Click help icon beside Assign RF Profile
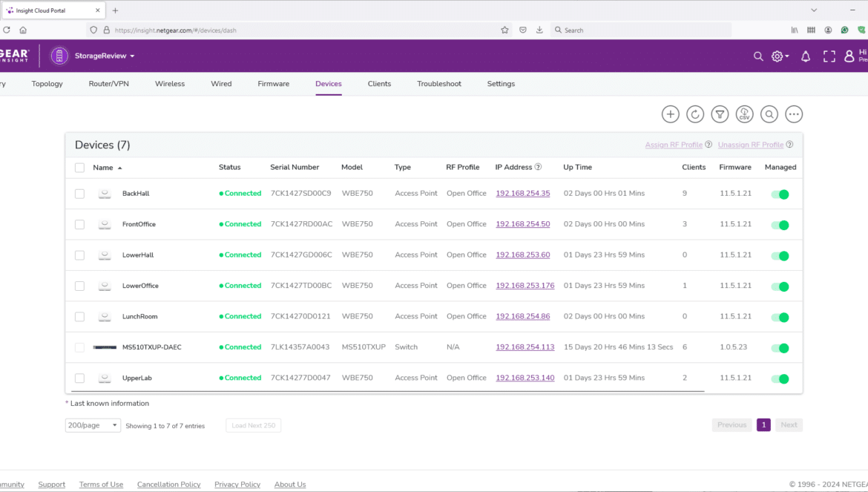This screenshot has height=492, width=868. point(708,145)
